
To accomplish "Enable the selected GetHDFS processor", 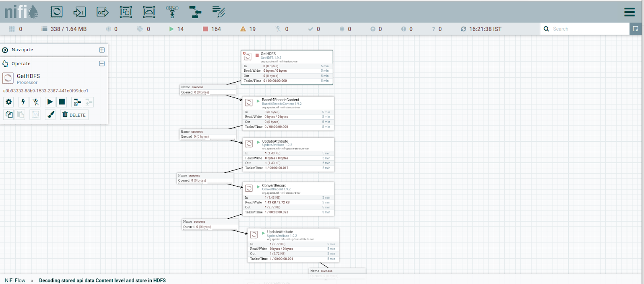I will tap(23, 102).
